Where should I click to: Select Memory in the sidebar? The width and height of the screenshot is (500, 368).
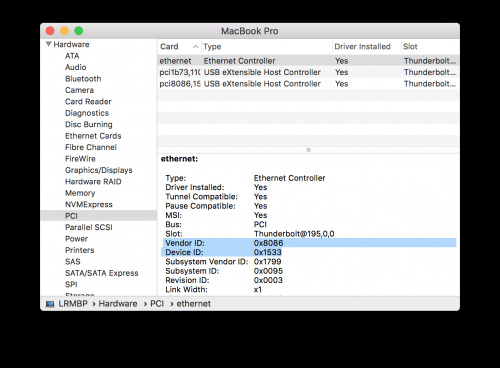[x=80, y=193]
